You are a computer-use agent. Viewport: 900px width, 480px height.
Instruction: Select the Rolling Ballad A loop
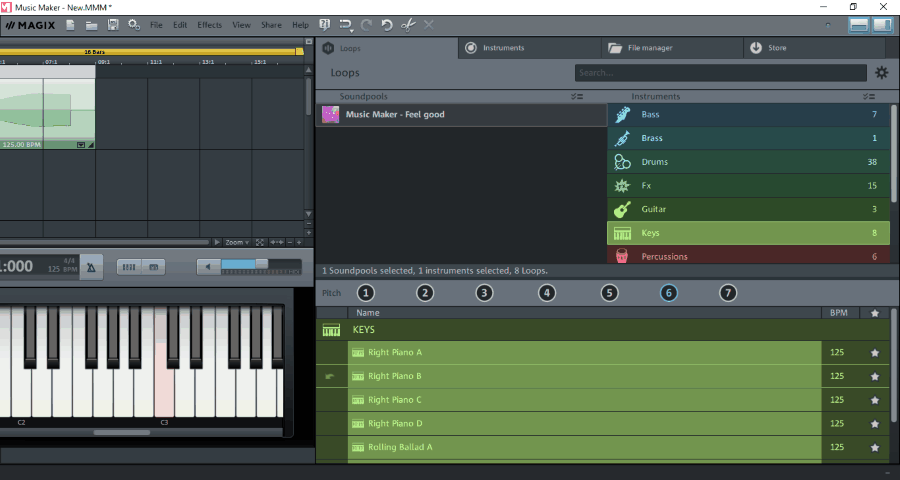584,447
